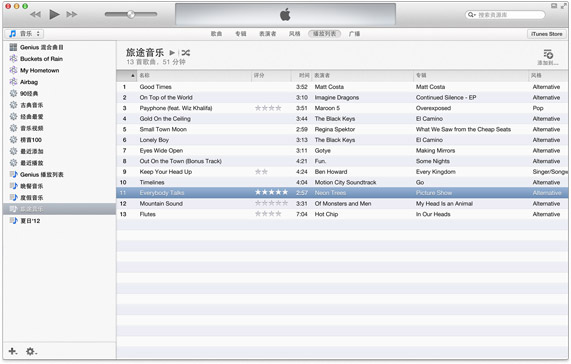Switch to the 表演者 artists tab
Image resolution: width=571 pixels, height=364 pixels.
[268, 34]
